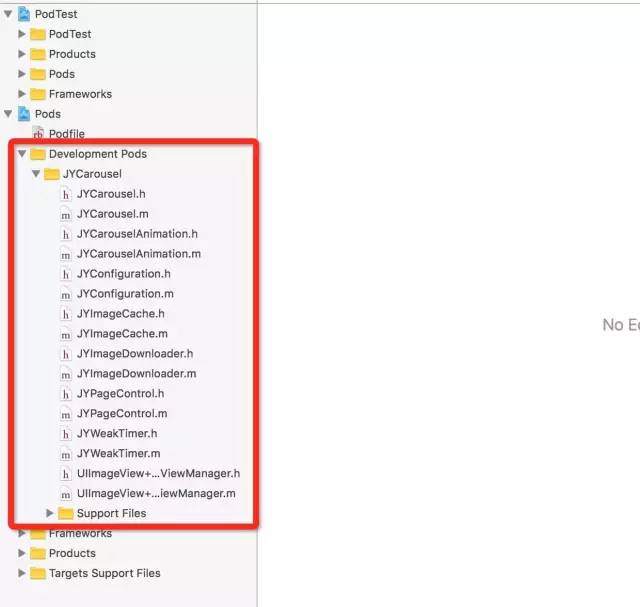Collapse the Pods project disclosure triangle
This screenshot has width=640, height=607.
(8, 114)
